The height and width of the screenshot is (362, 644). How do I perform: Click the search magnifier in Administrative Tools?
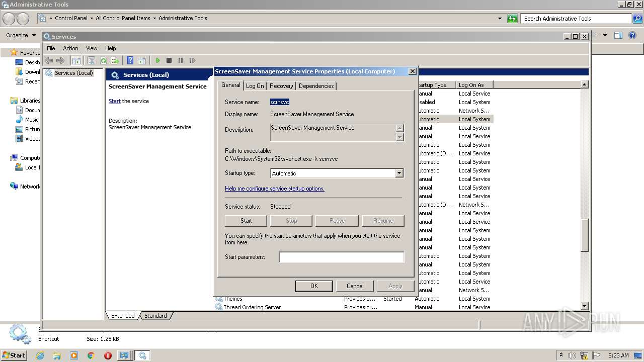click(x=637, y=19)
